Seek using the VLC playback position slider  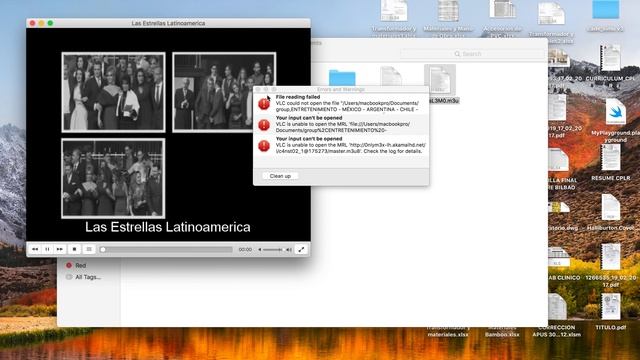167,249
